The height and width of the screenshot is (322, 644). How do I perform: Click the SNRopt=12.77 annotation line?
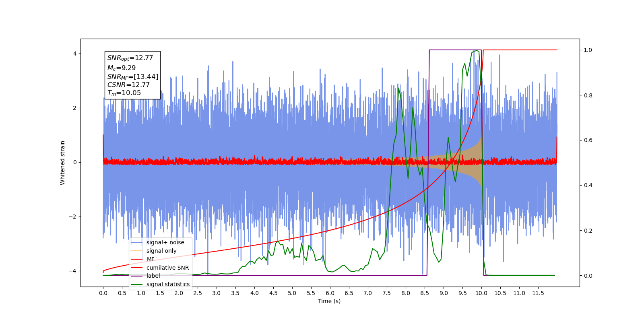[130, 58]
